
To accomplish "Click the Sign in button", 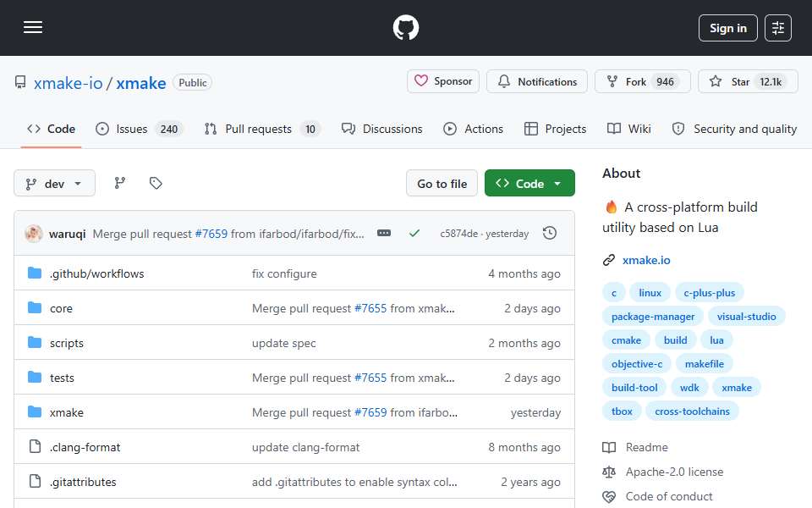I will [x=727, y=28].
